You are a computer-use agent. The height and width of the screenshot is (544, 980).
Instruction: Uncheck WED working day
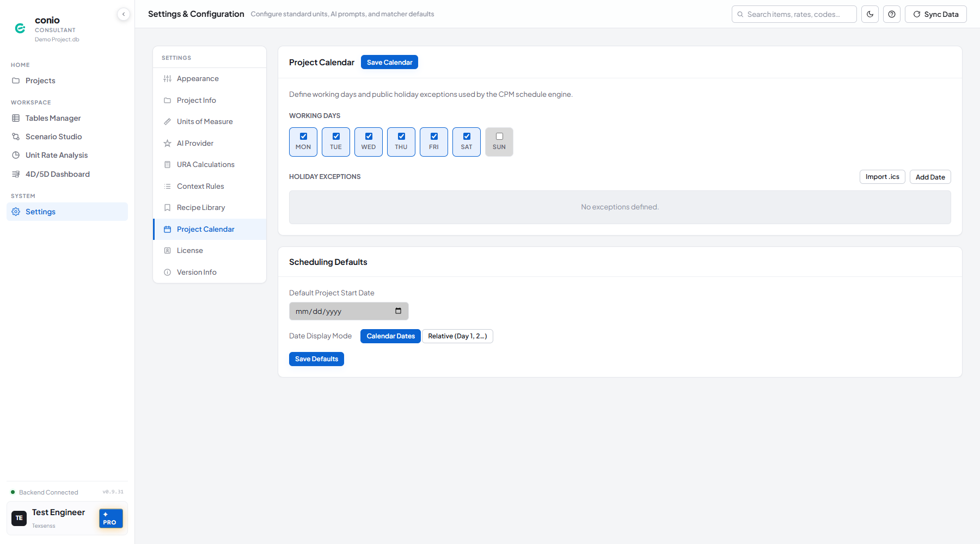[369, 137]
